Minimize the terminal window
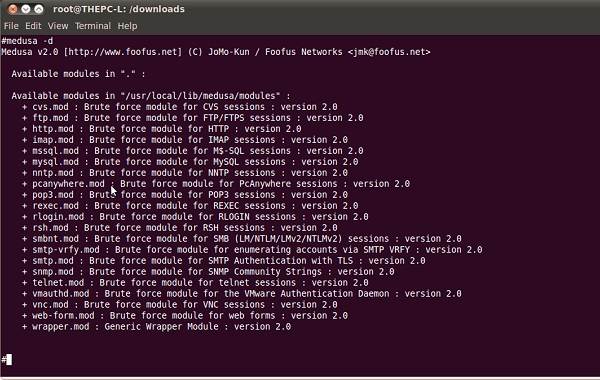Screen dimensions: 600x380 (x=26, y=9)
